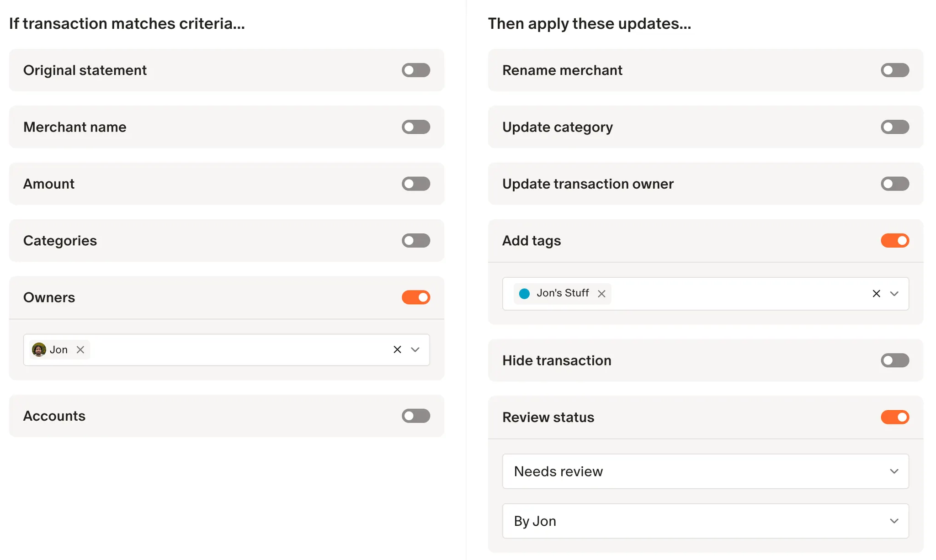Remove the Jon owner chip
This screenshot has width=936, height=560.
click(80, 350)
